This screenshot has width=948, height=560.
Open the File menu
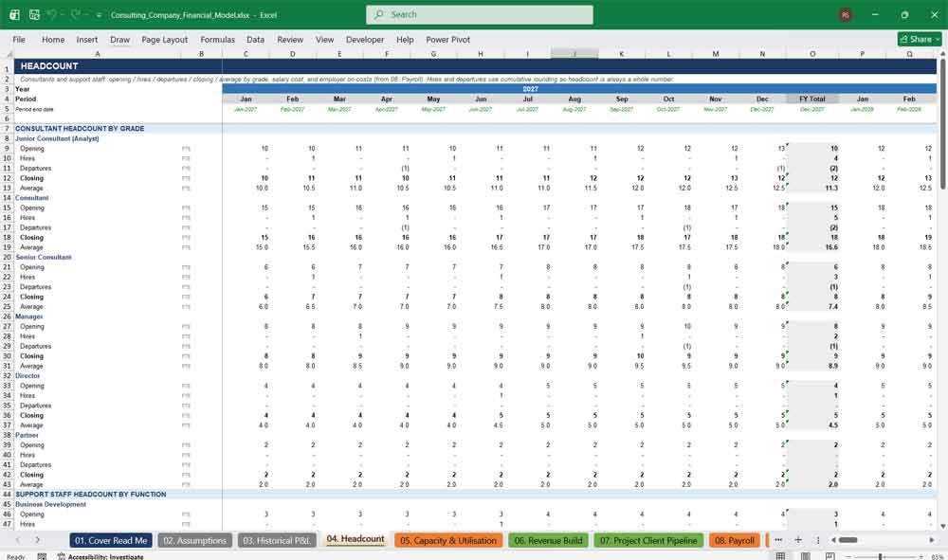19,39
